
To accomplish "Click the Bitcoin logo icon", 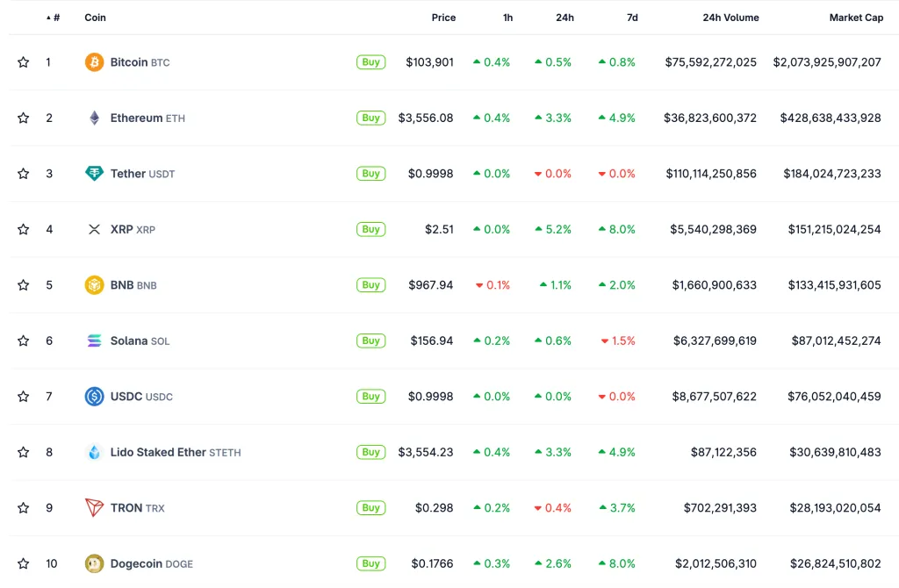I will (x=94, y=62).
